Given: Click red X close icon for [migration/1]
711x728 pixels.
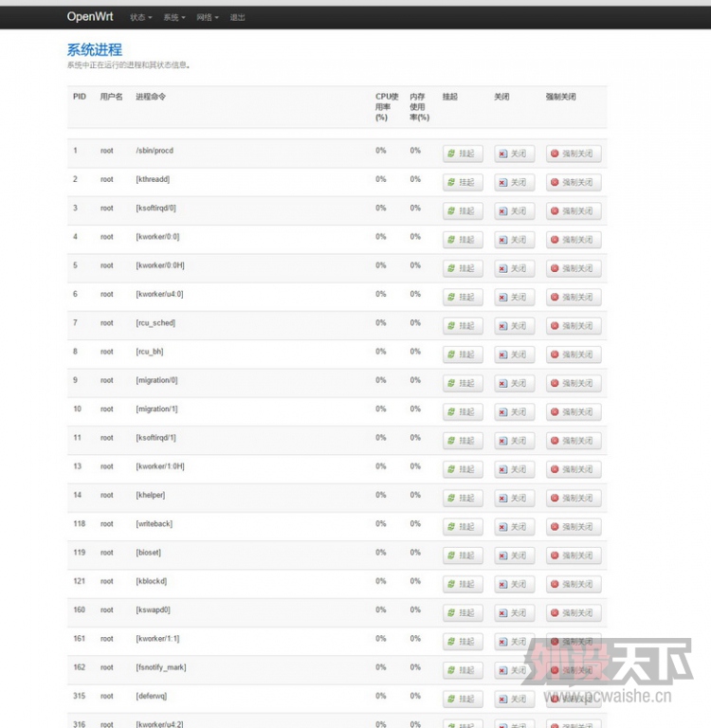Looking at the screenshot, I should tap(502, 412).
